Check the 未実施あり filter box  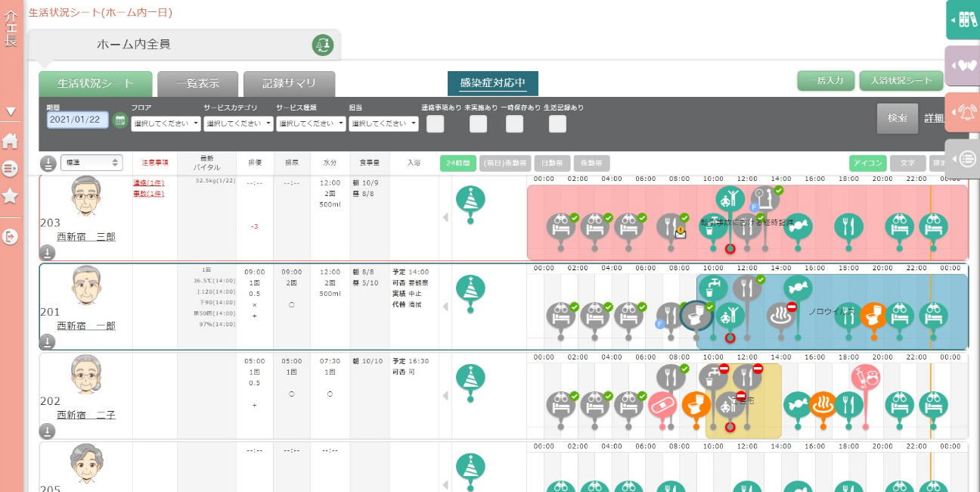[x=478, y=124]
